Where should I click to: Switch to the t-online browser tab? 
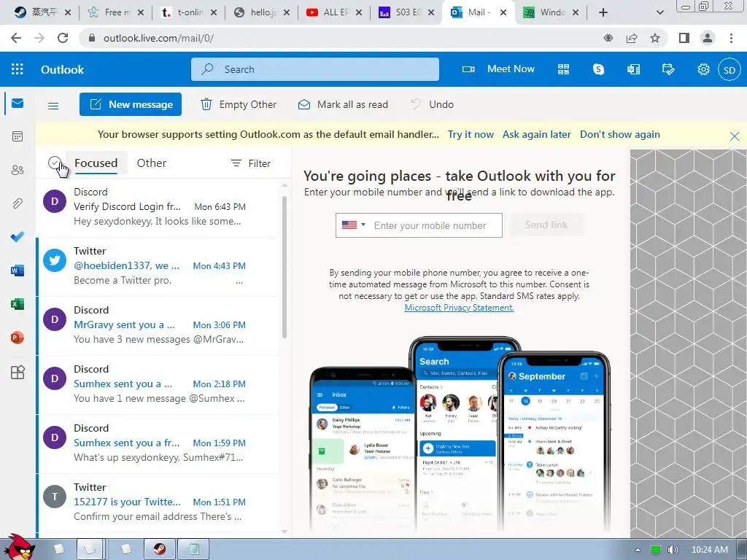pyautogui.click(x=187, y=12)
